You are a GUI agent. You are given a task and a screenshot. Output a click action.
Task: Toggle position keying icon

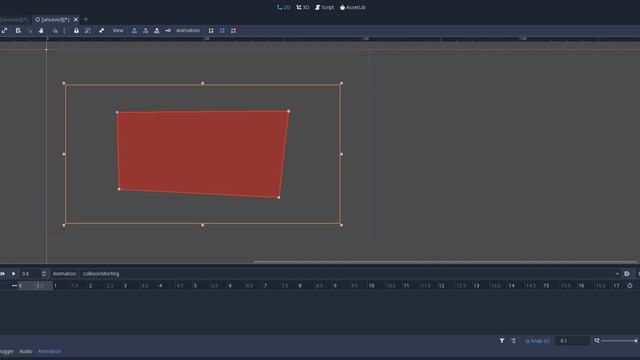pos(134,31)
